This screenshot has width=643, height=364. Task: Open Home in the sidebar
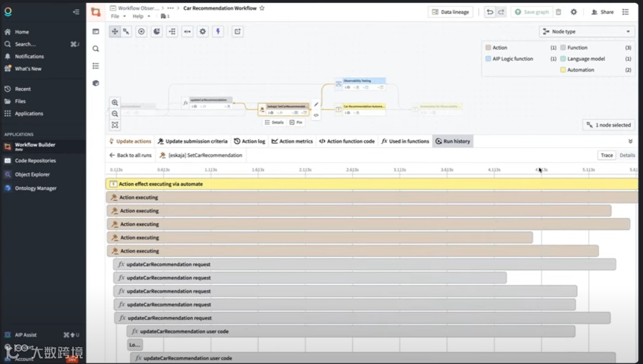(22, 32)
